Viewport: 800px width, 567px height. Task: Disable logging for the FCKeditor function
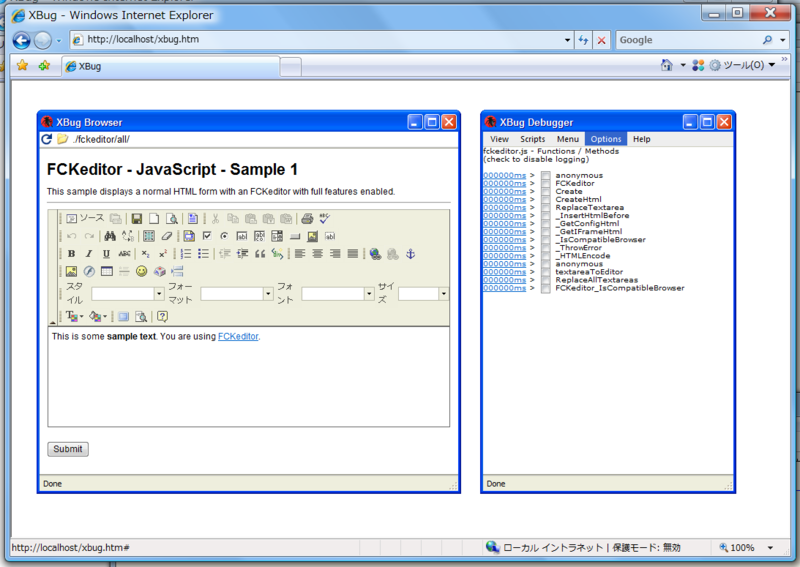[x=545, y=183]
